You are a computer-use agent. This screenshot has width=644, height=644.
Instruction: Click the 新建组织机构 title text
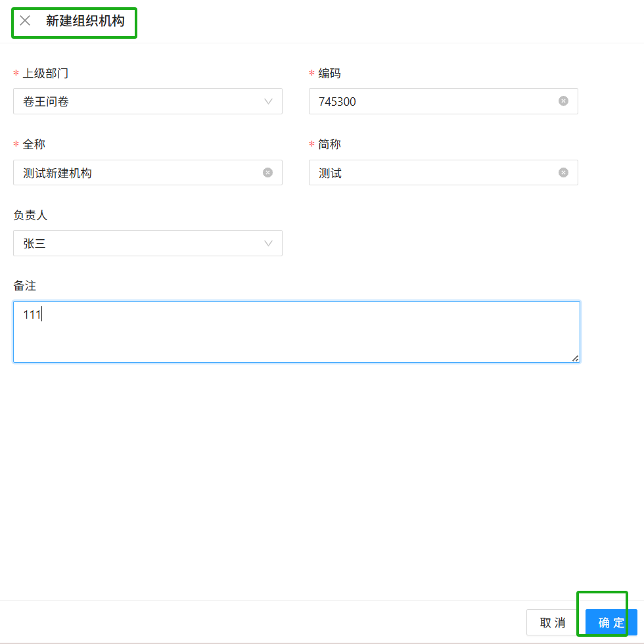coord(85,20)
